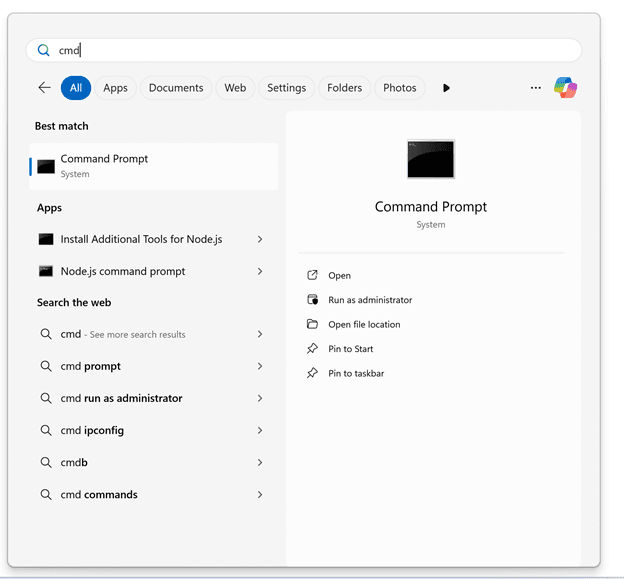Open the Copilot icon
Viewport: 624px width, 579px height.
tap(566, 88)
